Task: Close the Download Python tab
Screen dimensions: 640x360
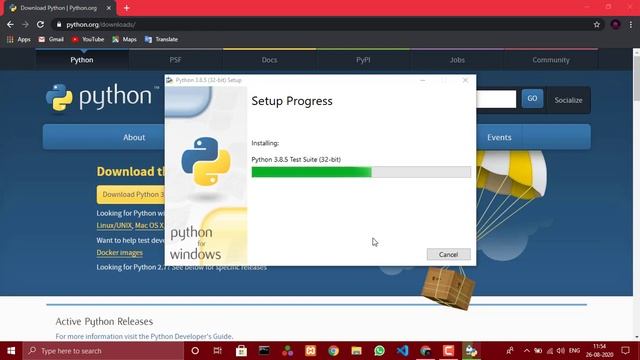Action: (109, 8)
